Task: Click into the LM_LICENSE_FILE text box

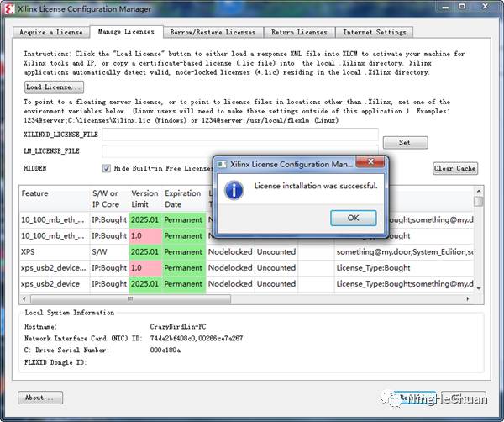Action: [240, 151]
